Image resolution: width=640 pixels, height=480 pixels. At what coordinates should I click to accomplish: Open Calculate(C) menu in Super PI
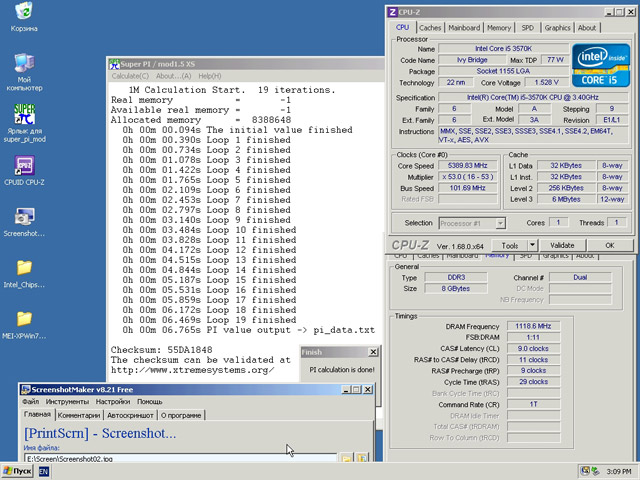pyautogui.click(x=130, y=76)
